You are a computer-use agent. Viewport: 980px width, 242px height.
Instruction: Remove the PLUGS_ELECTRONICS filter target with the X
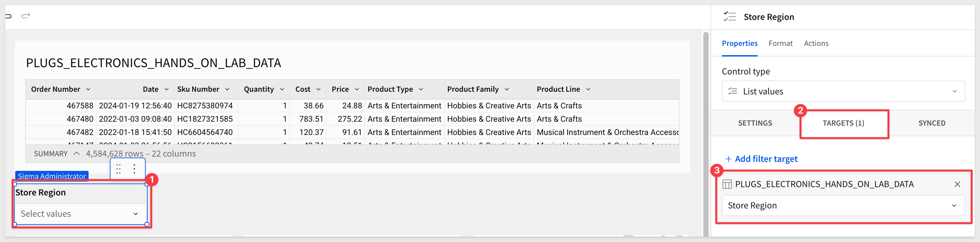957,184
